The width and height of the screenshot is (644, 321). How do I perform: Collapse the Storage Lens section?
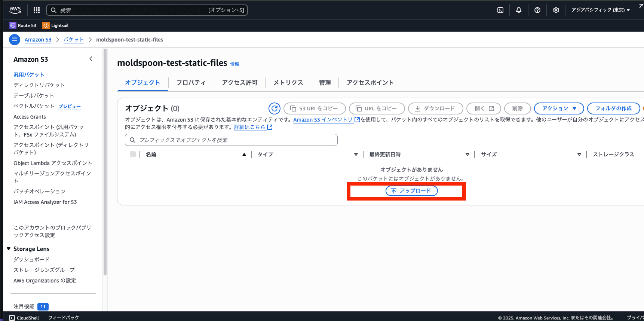[9, 249]
